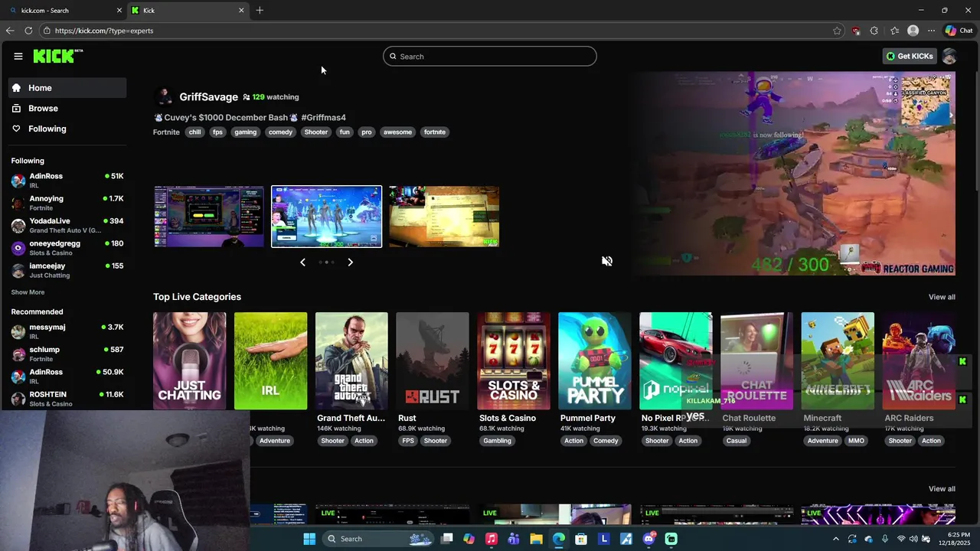Add this page to favorites star
This screenshot has width=980, height=551.
(837, 31)
